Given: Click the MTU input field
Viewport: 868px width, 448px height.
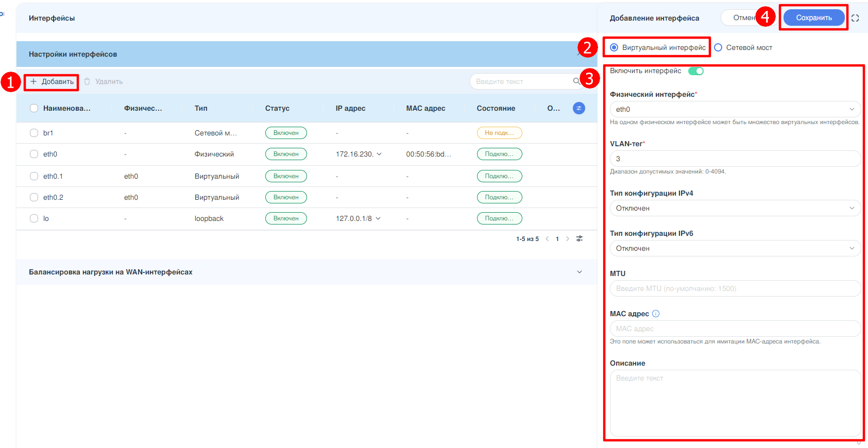Looking at the screenshot, I should (735, 288).
